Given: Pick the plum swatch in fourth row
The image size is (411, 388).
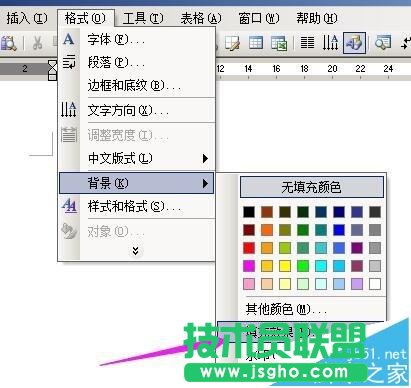Looking at the screenshot, I should click(x=357, y=266).
